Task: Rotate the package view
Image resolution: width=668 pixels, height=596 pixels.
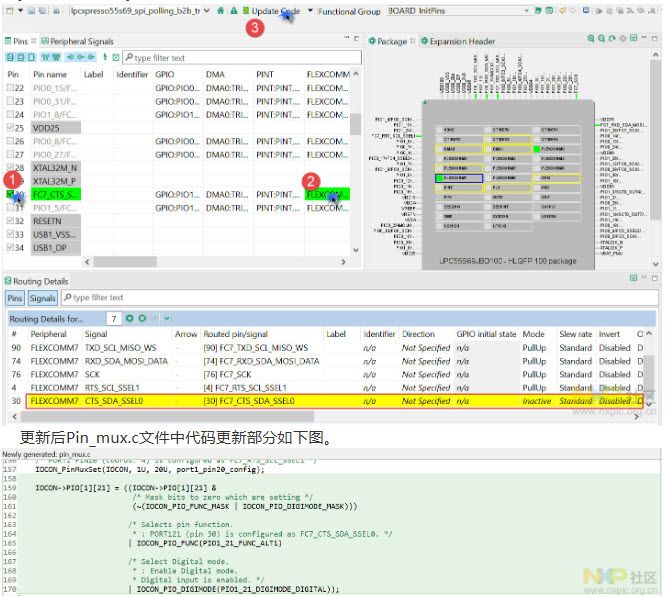Action: tap(612, 38)
